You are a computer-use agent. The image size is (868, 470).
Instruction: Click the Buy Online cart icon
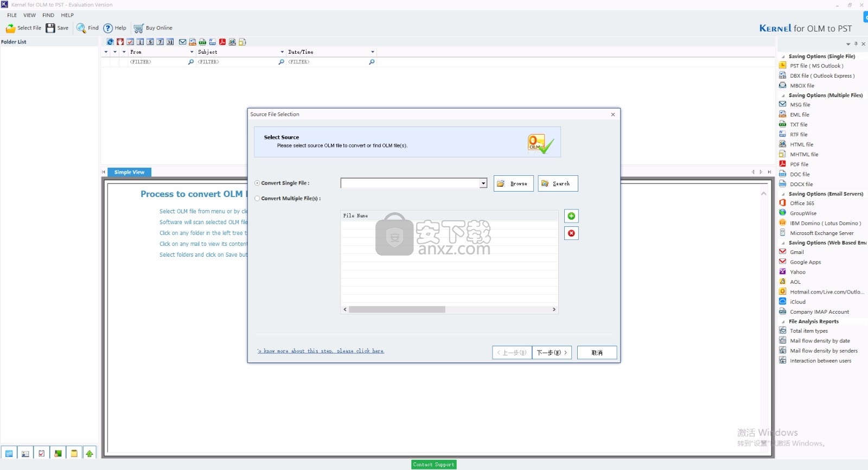coord(139,28)
